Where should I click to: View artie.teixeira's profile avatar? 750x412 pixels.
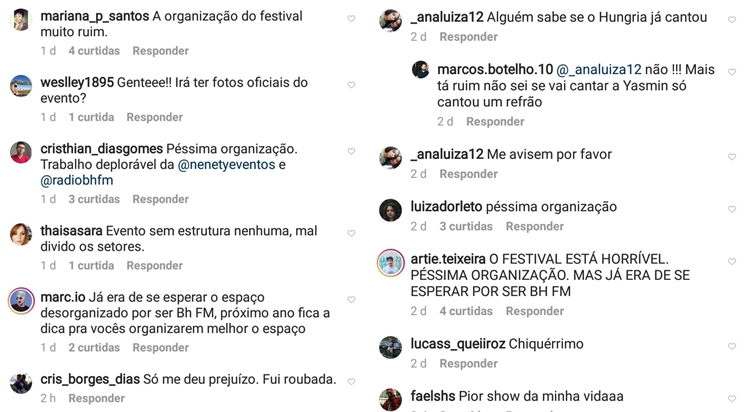tap(391, 263)
